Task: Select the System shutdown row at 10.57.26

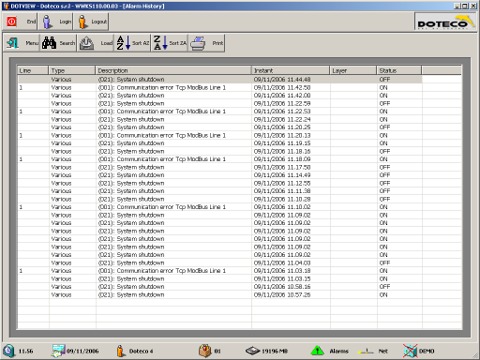Action: pyautogui.click(x=220, y=295)
